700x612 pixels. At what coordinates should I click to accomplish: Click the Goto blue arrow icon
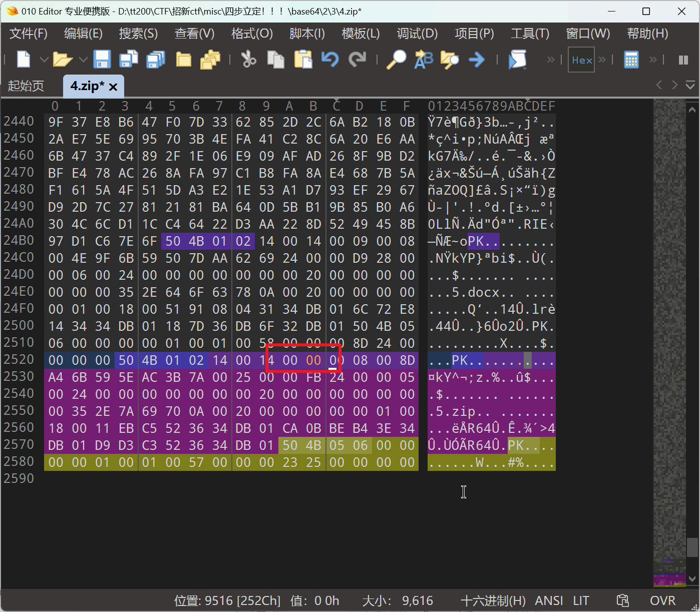(x=477, y=60)
